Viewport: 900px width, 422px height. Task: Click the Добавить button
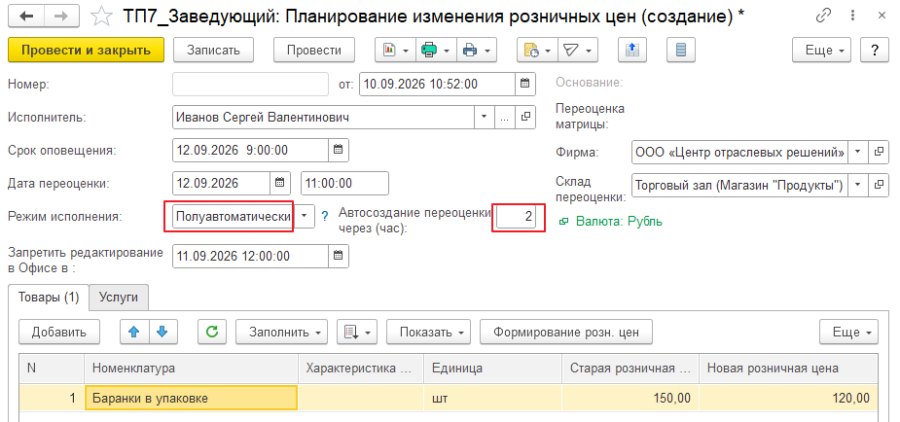(59, 332)
